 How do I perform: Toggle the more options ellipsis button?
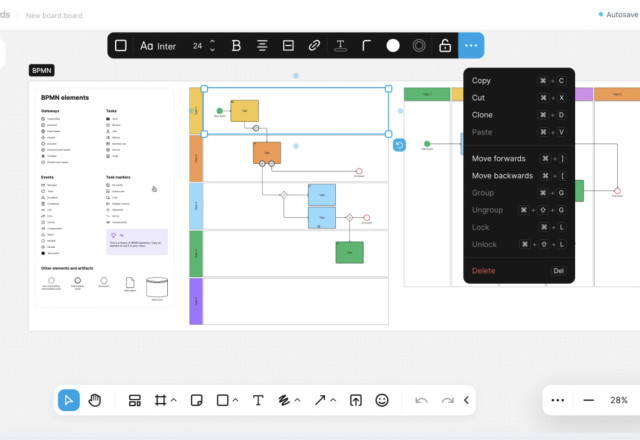[x=472, y=46]
